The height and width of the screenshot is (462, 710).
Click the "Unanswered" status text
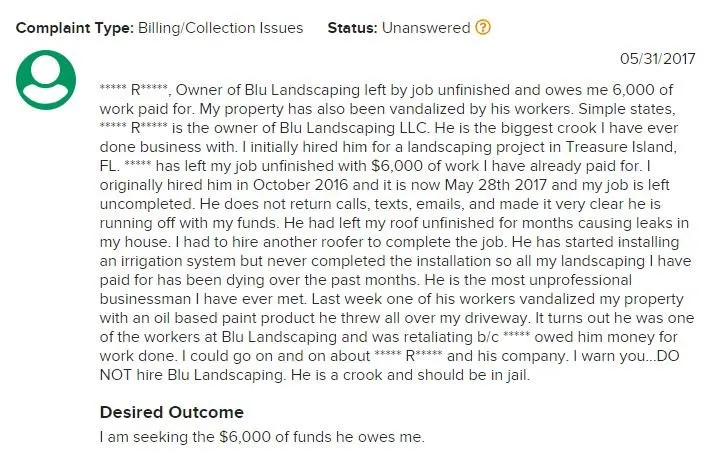pos(425,28)
